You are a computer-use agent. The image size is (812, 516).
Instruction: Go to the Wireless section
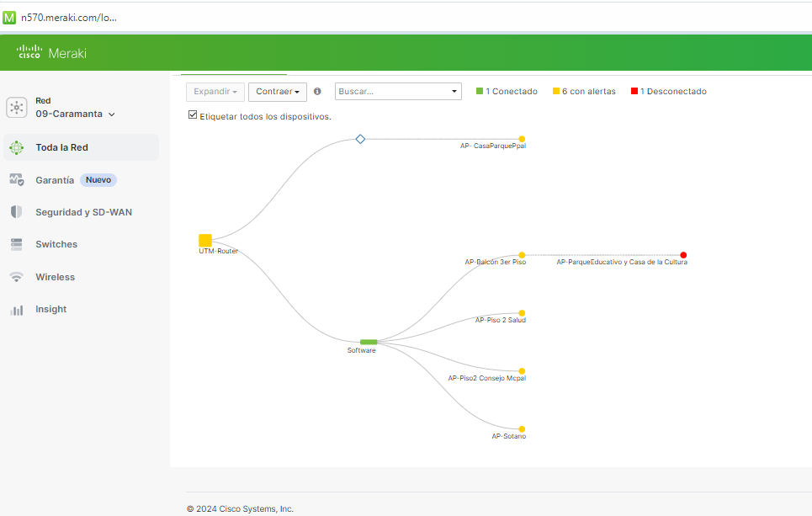[55, 277]
